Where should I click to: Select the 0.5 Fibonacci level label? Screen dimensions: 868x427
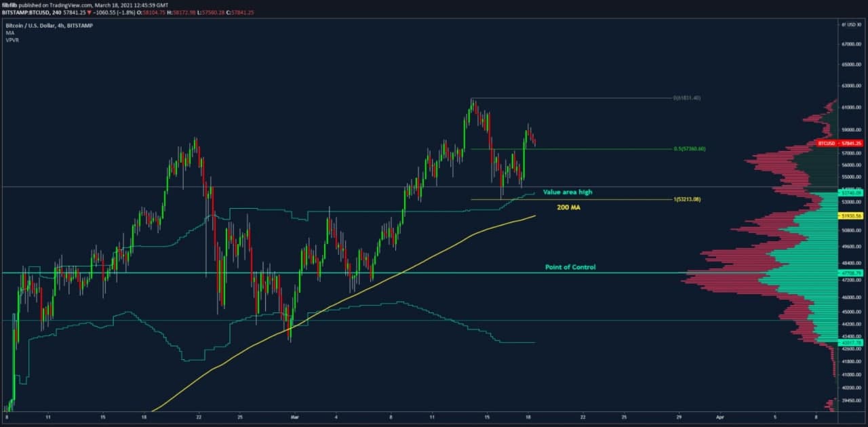click(690, 148)
